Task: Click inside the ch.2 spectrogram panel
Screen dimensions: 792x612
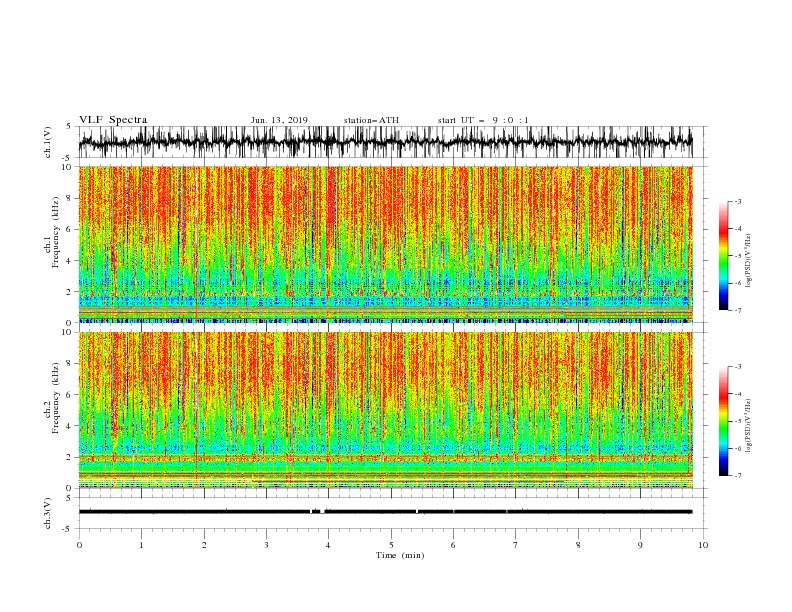Action: pyautogui.click(x=385, y=410)
